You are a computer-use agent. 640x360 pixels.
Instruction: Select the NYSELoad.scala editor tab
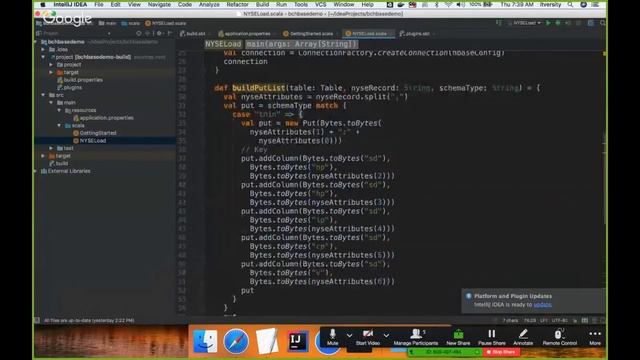pyautogui.click(x=369, y=33)
